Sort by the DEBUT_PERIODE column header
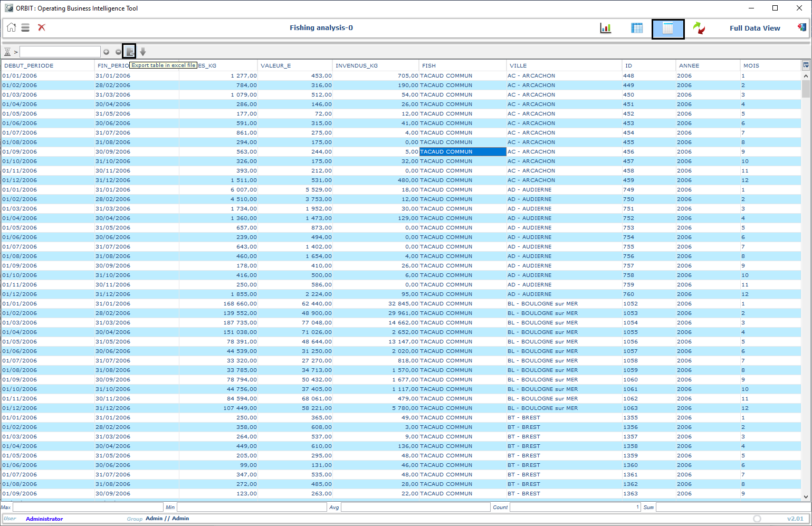Viewport: 812px width, 526px height. point(48,65)
